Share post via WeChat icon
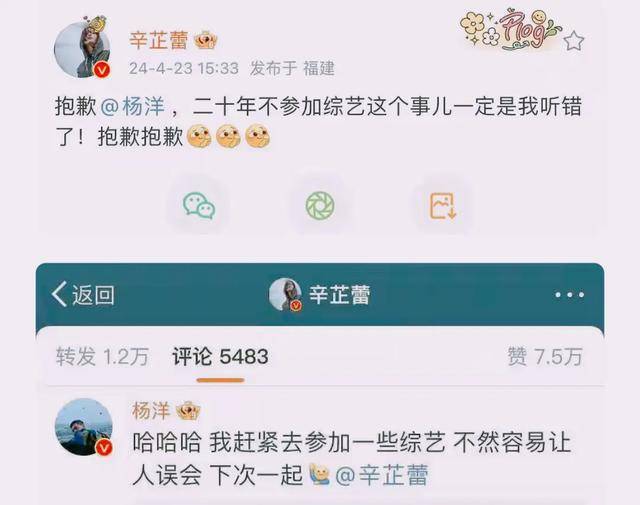 199,205
